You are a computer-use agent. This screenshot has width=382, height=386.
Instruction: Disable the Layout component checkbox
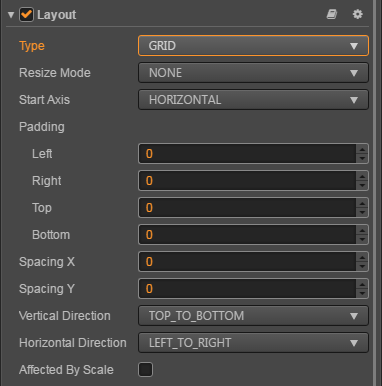(x=26, y=15)
